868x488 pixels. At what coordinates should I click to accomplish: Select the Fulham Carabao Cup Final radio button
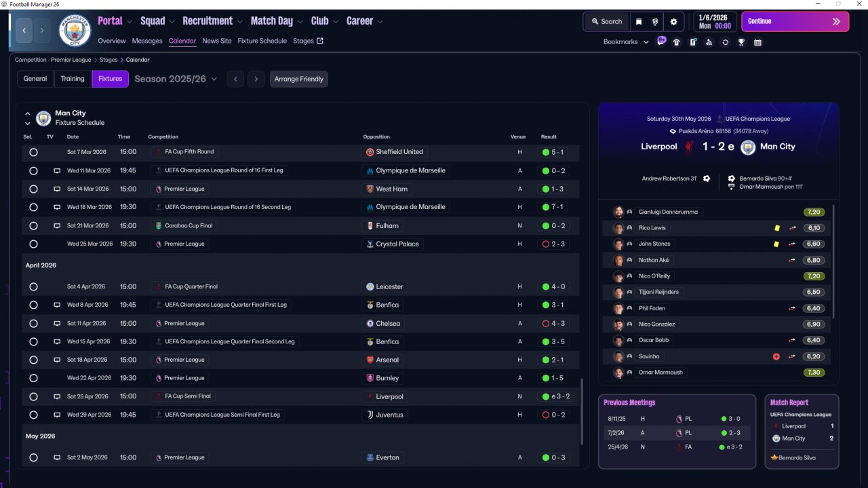[33, 226]
